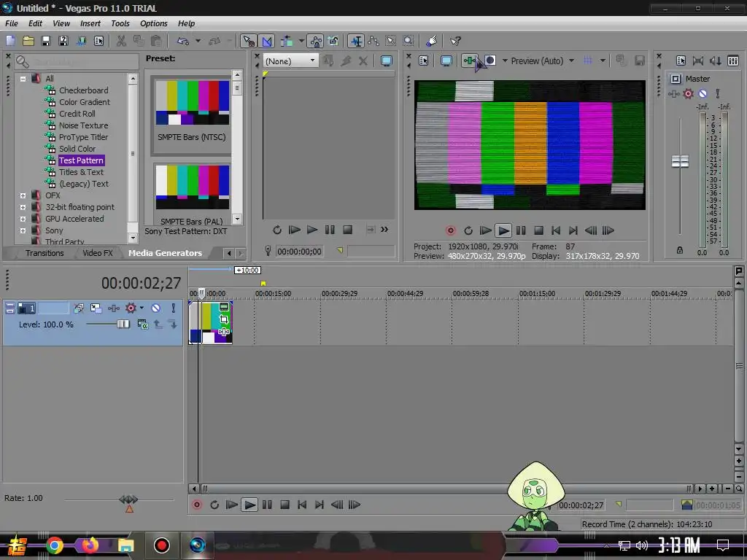
Task: Open the (None) trimmer dropdown
Action: 290,61
